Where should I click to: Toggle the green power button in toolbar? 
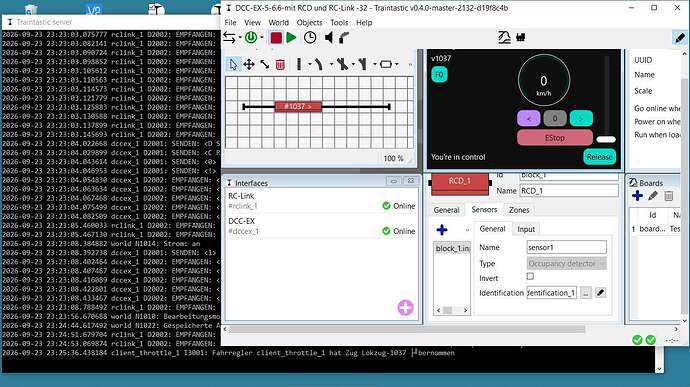tap(251, 38)
